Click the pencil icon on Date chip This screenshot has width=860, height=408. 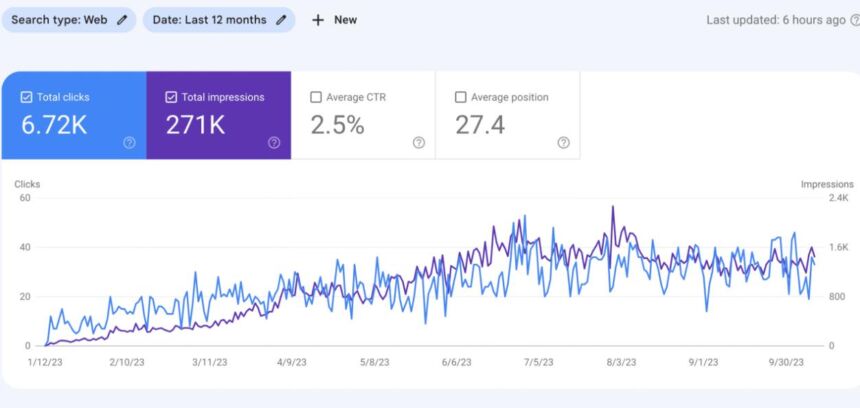[x=281, y=20]
